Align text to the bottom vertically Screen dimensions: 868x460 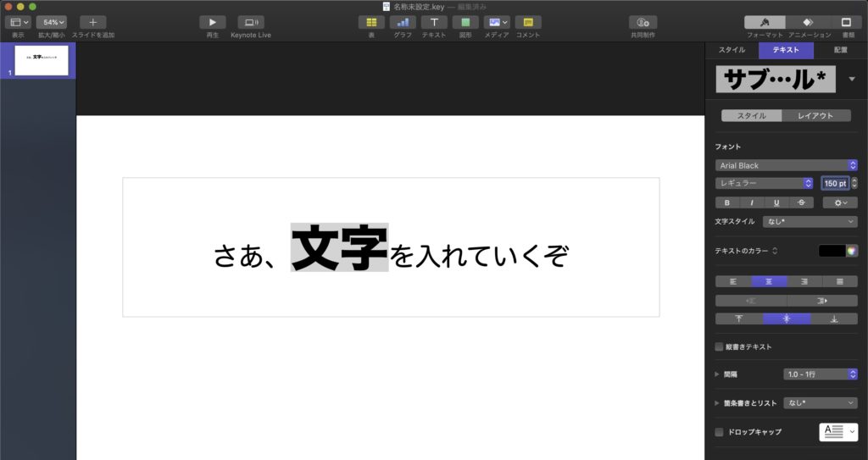[x=834, y=319]
